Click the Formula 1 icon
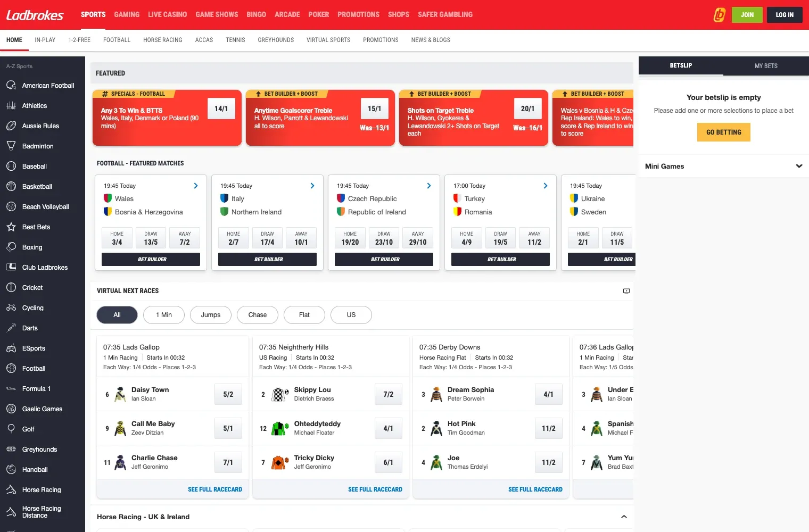The image size is (809, 532). click(11, 388)
